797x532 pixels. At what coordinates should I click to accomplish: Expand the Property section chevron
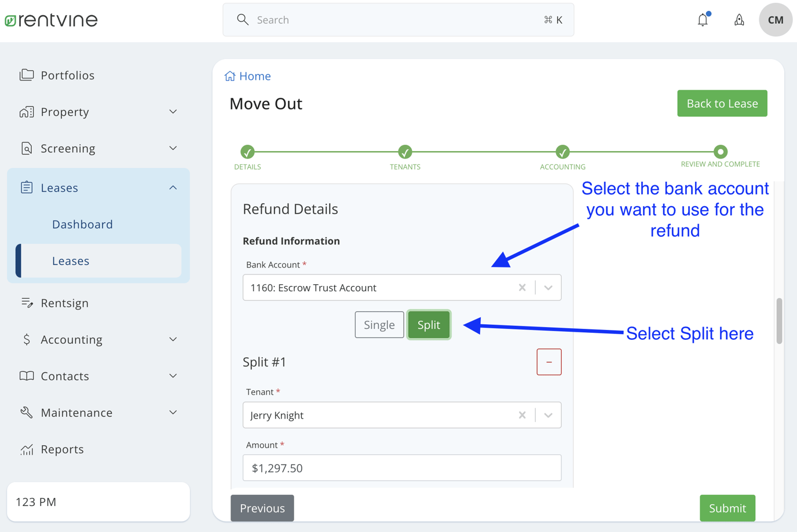(173, 111)
